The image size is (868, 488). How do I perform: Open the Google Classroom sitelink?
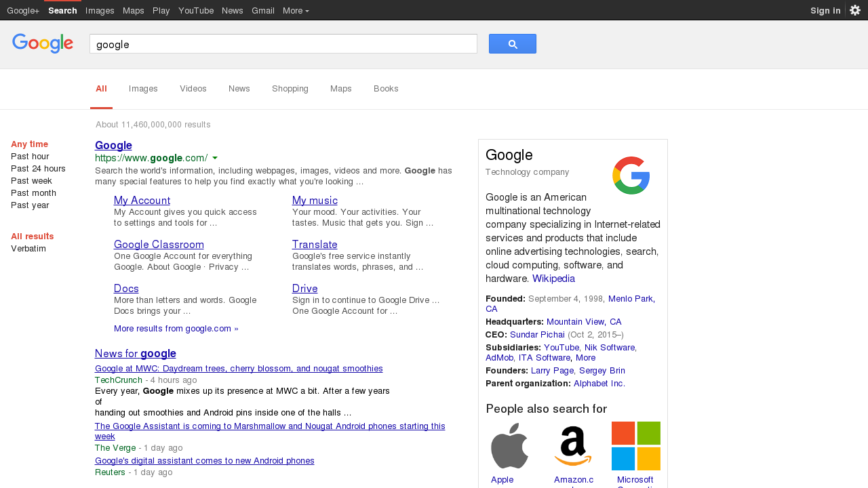click(x=159, y=245)
